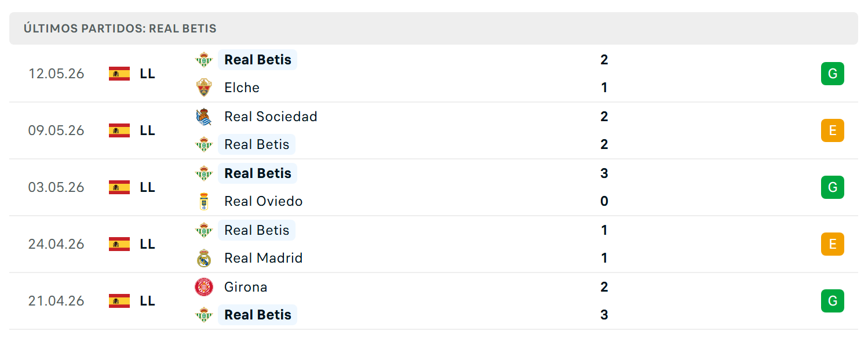Click the 03.05.26 match date

click(x=56, y=187)
